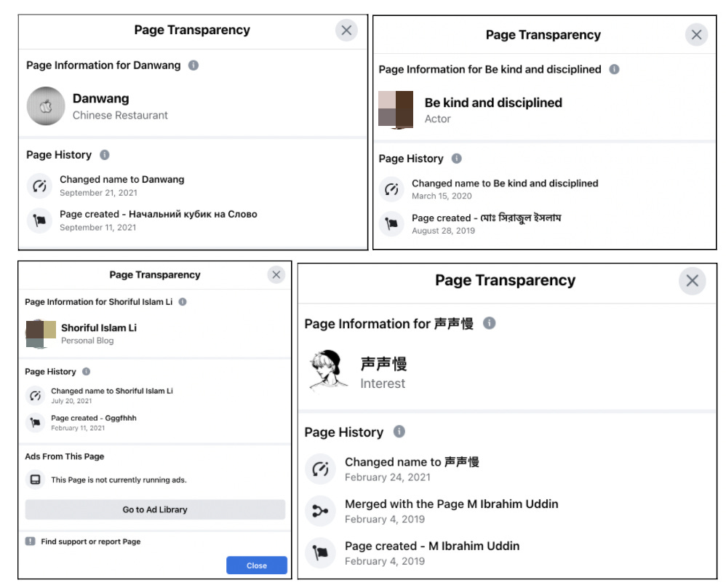Select 'February 24, 2021' date text
Image resolution: width=726 pixels, height=588 pixels.
click(x=388, y=477)
